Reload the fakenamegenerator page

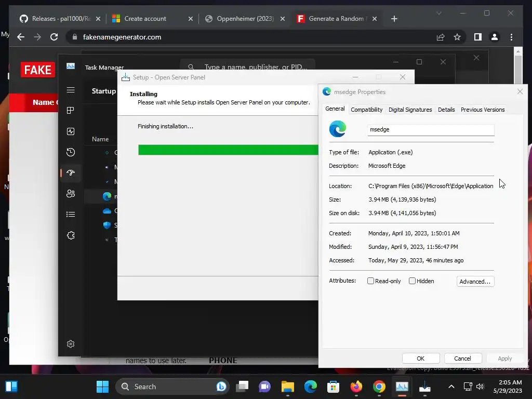coord(54,37)
